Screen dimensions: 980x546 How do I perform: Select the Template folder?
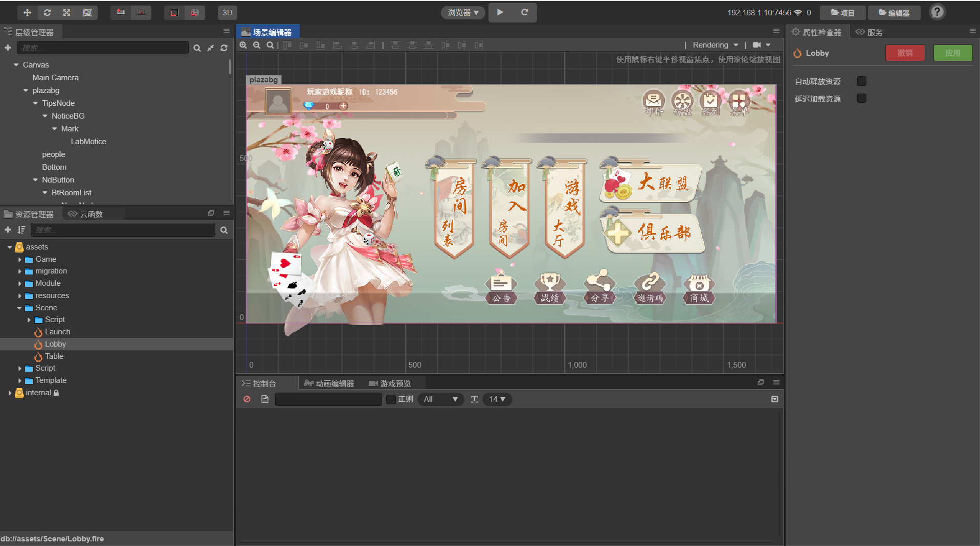pyautogui.click(x=51, y=380)
